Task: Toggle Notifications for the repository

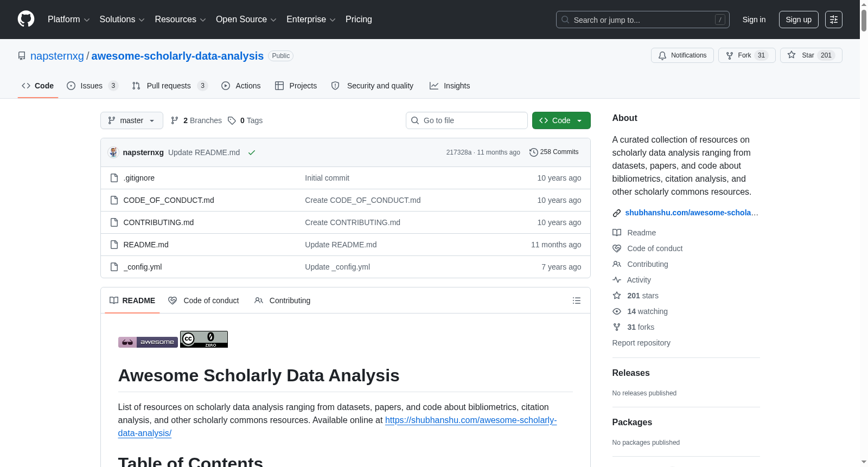Action: (682, 55)
